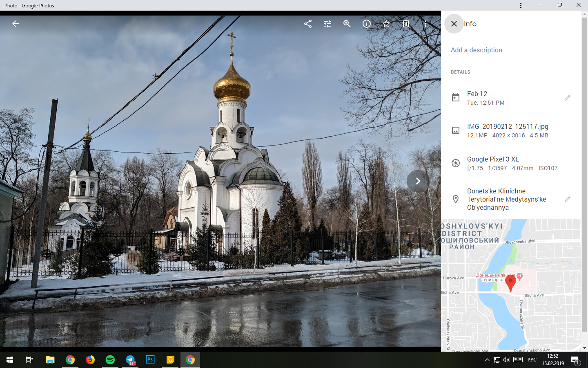Click the image file icon
The height and width of the screenshot is (368, 588).
[x=456, y=130]
